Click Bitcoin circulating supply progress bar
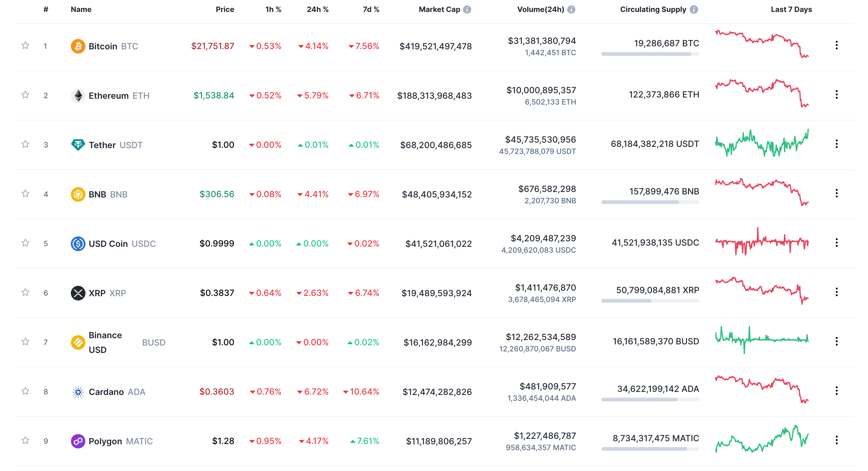The width and height of the screenshot is (868, 471). [x=650, y=54]
